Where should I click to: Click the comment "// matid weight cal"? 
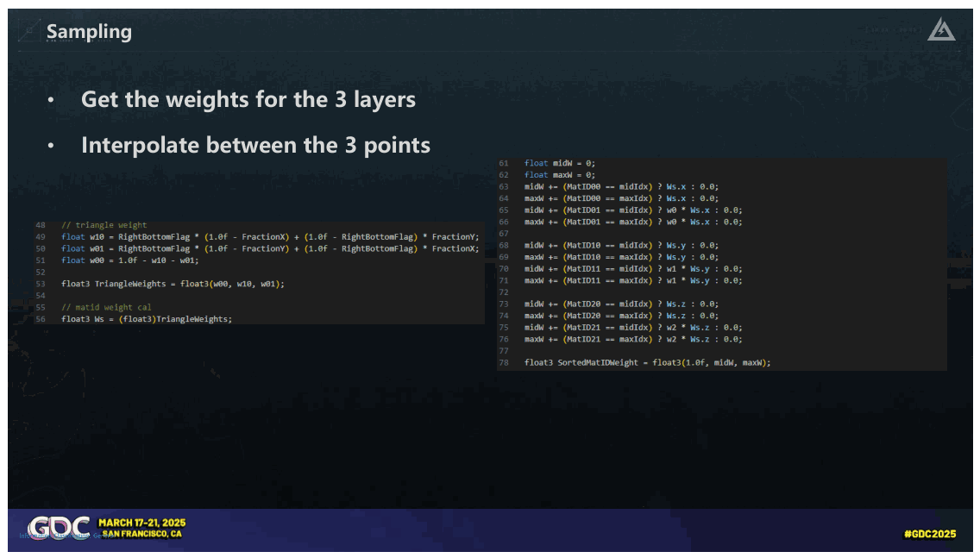click(106, 307)
